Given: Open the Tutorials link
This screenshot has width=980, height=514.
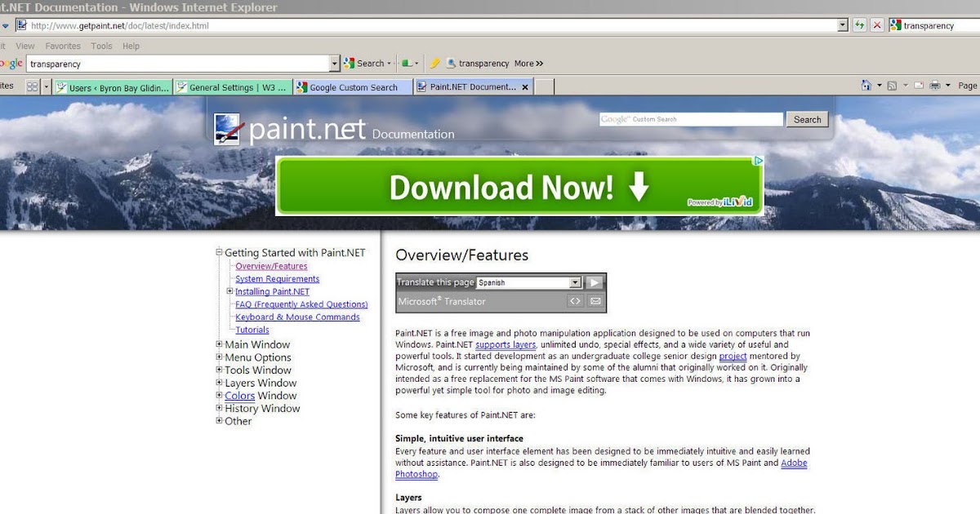Looking at the screenshot, I should click(252, 330).
